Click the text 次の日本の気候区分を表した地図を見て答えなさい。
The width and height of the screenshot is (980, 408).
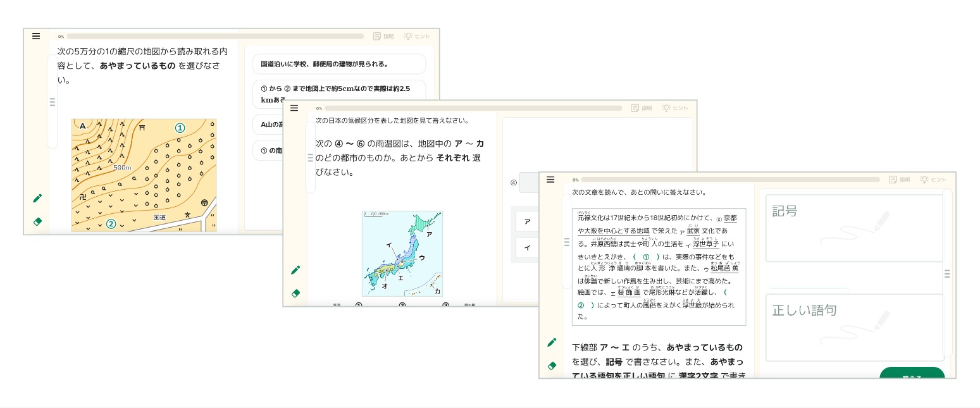(x=392, y=120)
